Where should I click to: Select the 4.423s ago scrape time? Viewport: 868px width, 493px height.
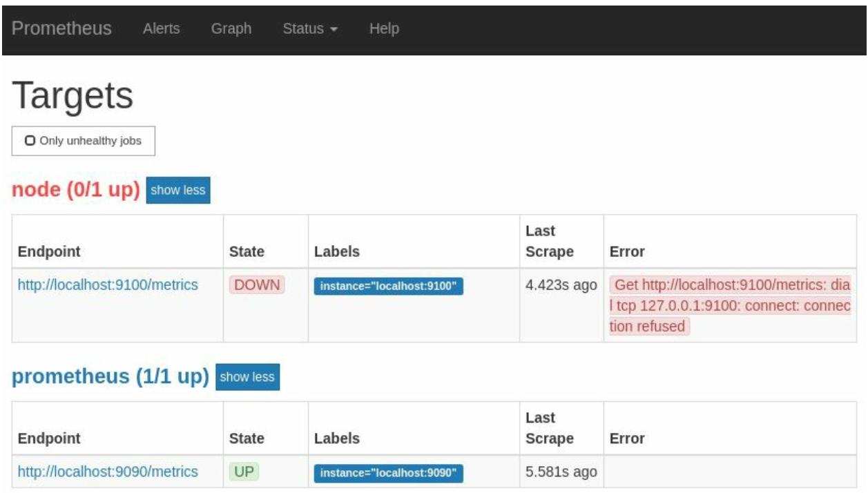coord(561,285)
